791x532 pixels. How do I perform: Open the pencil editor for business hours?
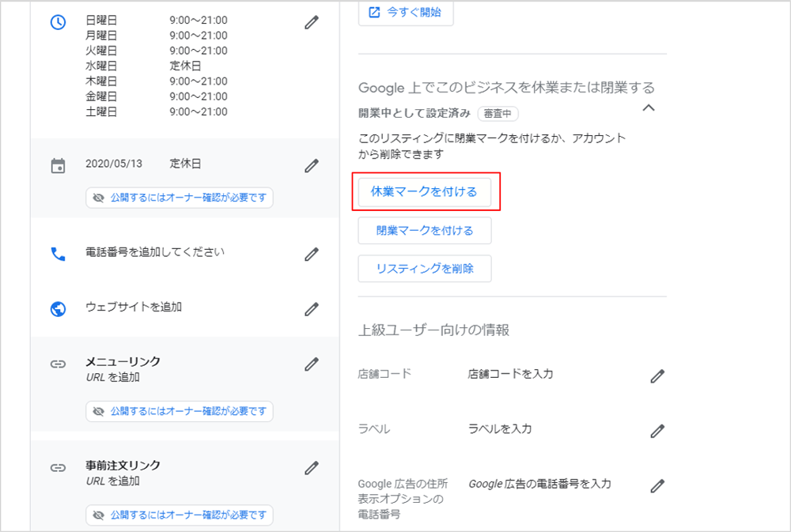tap(312, 22)
